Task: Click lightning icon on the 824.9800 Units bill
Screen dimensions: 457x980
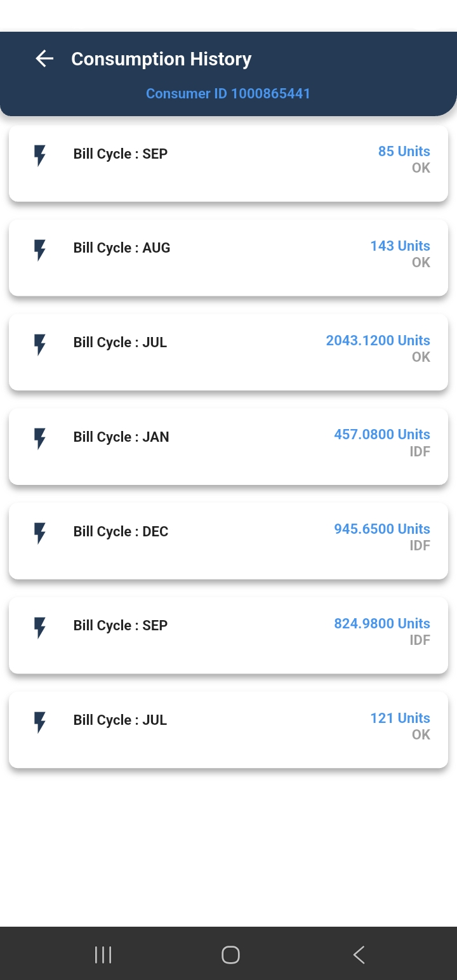Action: [x=40, y=627]
